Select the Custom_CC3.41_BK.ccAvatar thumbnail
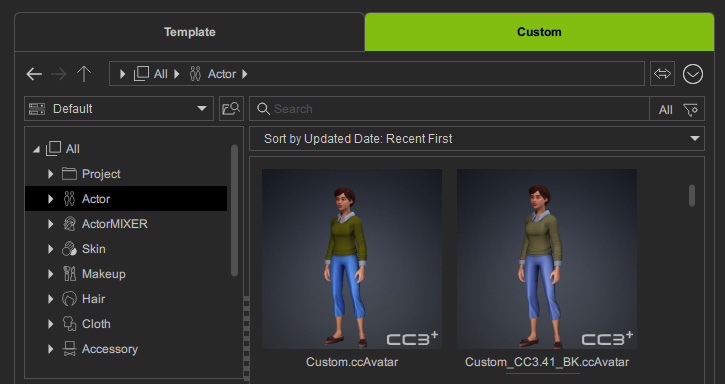The height and width of the screenshot is (384, 725). click(x=547, y=259)
